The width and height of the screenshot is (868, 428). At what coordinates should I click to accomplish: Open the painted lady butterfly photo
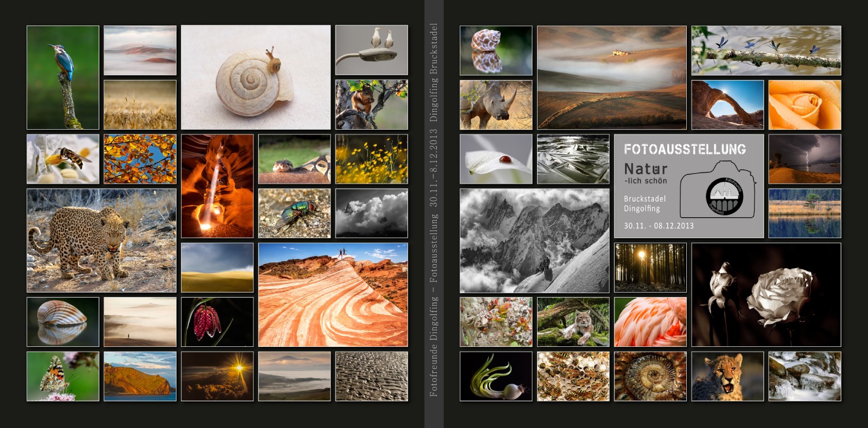63,376
